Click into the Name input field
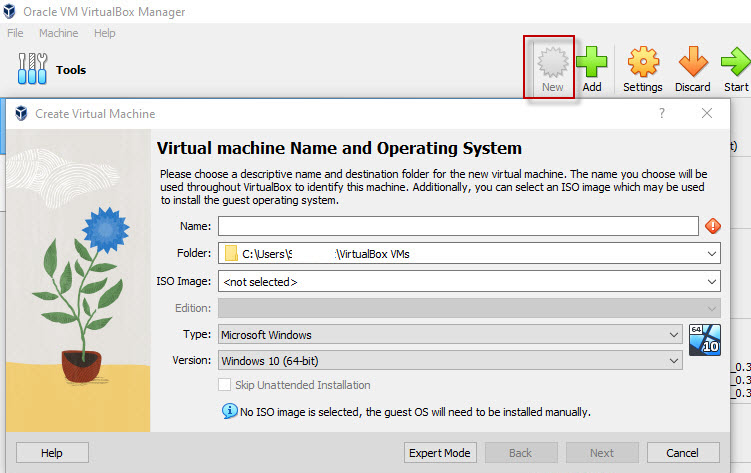The height and width of the screenshot is (473, 751). point(458,226)
